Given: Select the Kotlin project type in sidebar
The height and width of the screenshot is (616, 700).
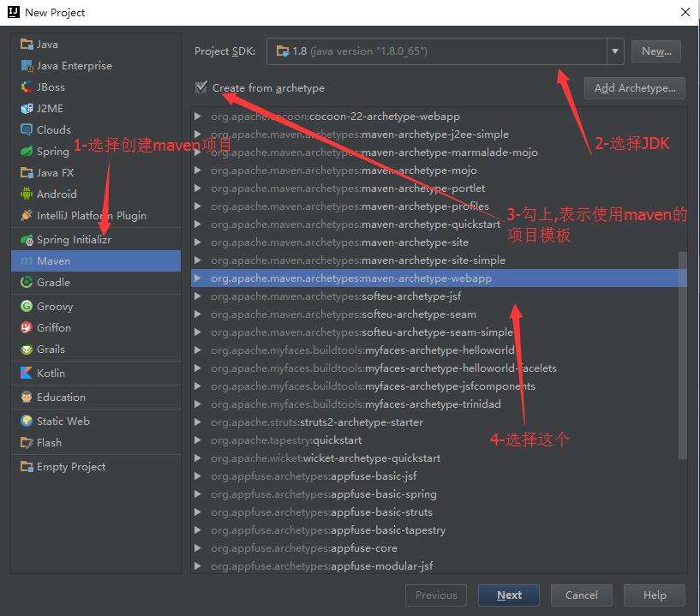Looking at the screenshot, I should click(x=51, y=373).
